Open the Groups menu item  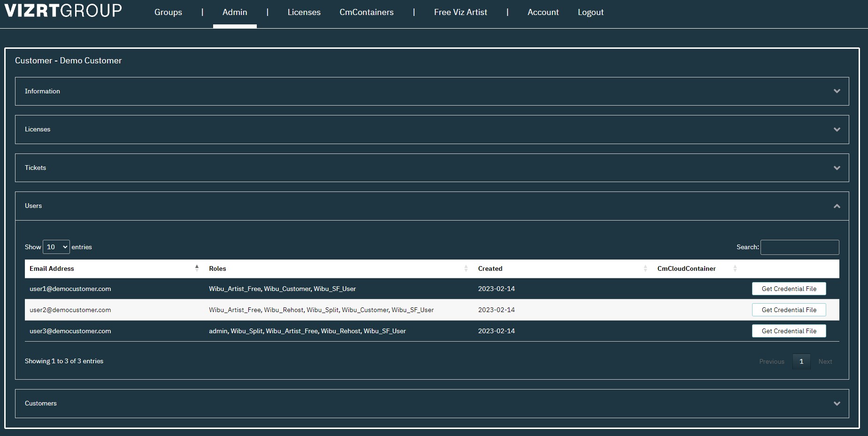(x=168, y=12)
